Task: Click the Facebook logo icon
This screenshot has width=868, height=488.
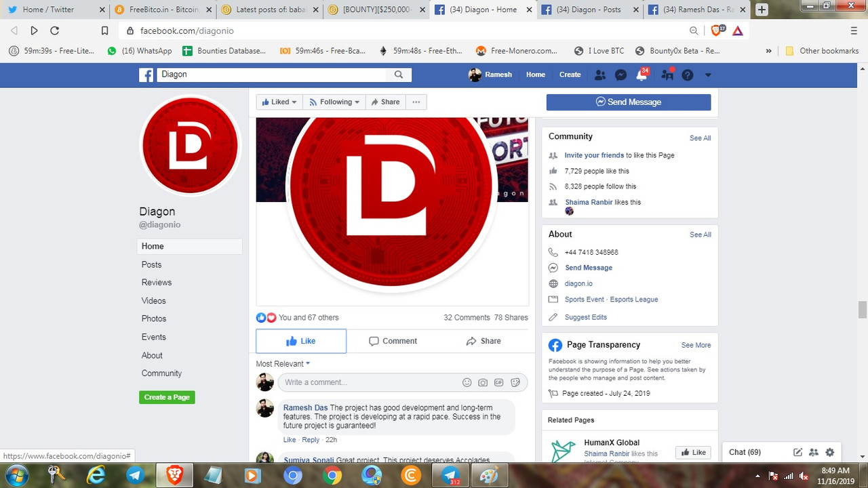Action: tap(146, 75)
